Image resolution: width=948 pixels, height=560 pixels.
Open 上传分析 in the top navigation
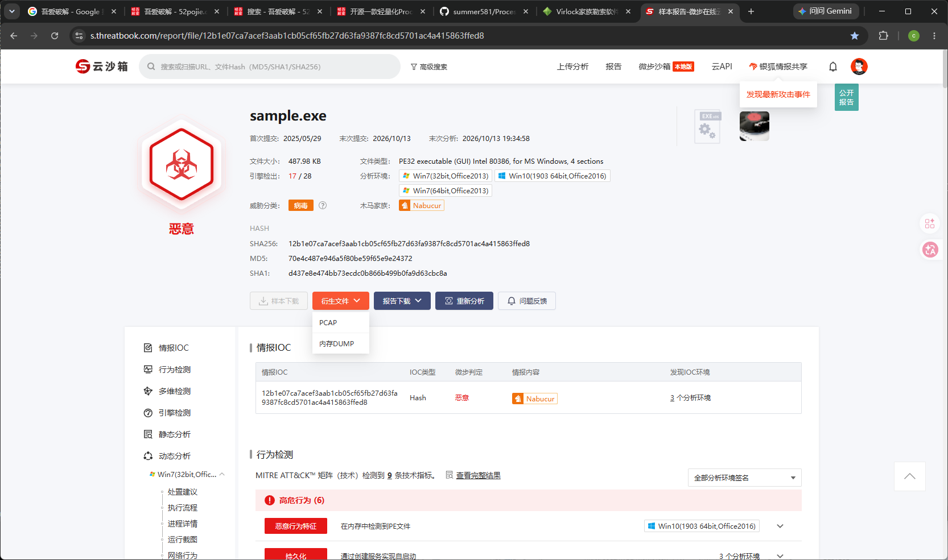[x=572, y=67]
